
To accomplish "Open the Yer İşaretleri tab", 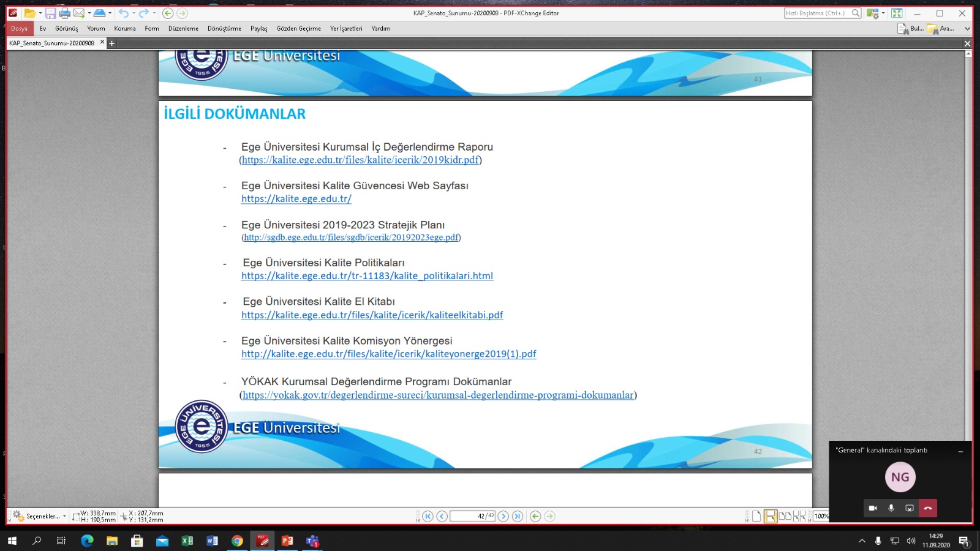I will (346, 28).
